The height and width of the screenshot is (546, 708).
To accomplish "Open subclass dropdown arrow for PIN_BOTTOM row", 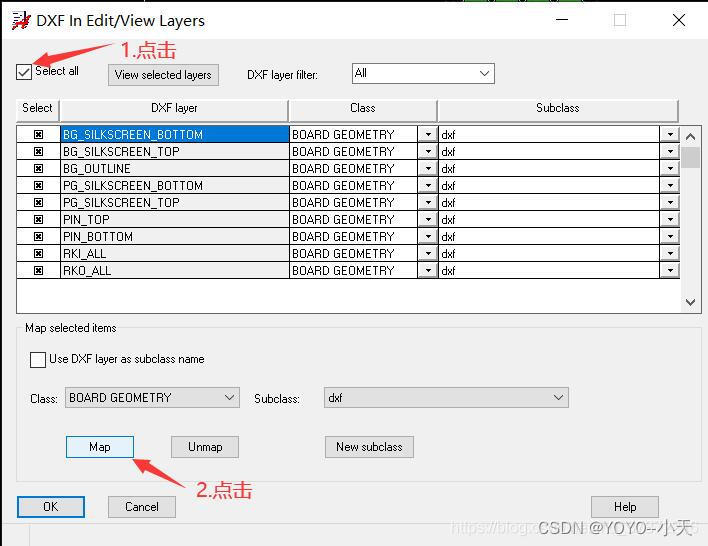I will pos(669,237).
